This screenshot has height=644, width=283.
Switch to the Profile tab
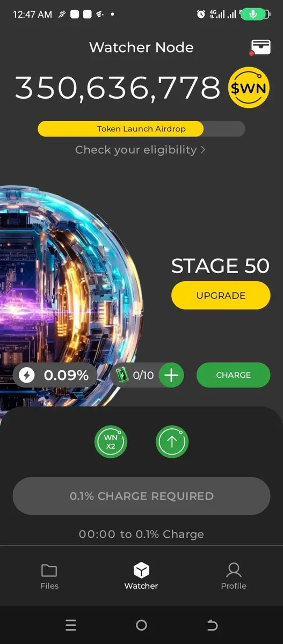[x=234, y=576]
